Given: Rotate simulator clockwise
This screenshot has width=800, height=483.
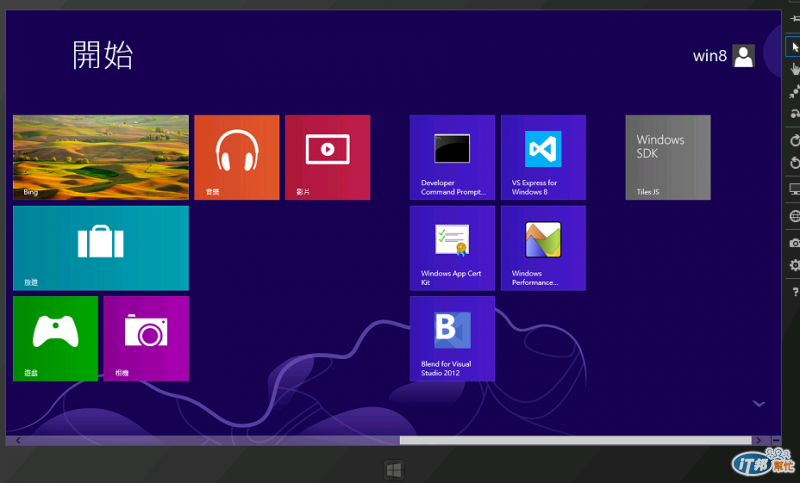Looking at the screenshot, I should tap(794, 141).
